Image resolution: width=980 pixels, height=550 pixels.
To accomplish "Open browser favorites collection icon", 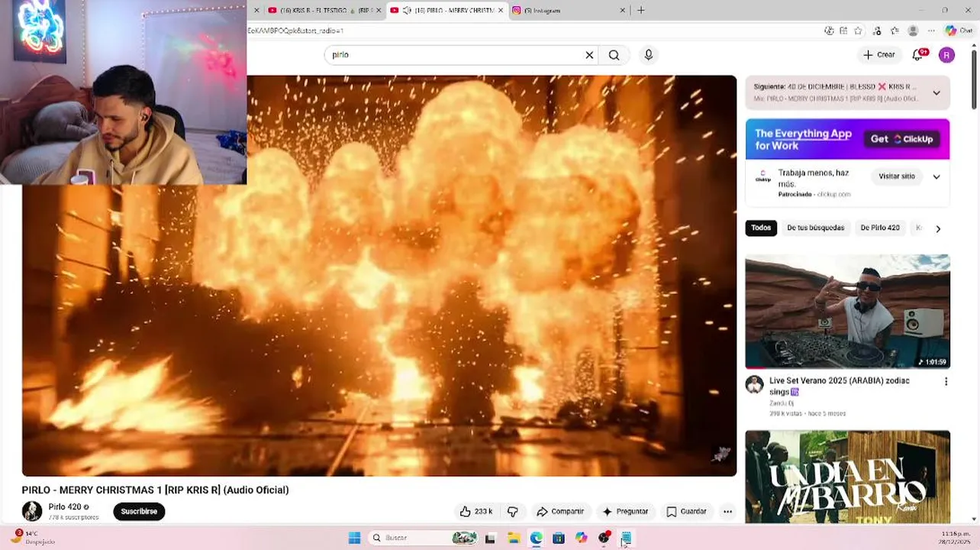I will point(895,31).
